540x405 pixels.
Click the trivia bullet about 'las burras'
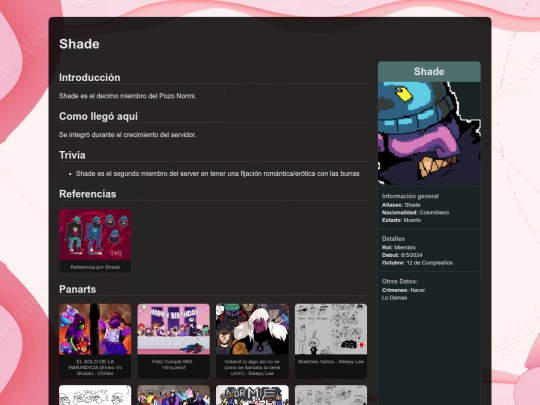[x=218, y=174]
